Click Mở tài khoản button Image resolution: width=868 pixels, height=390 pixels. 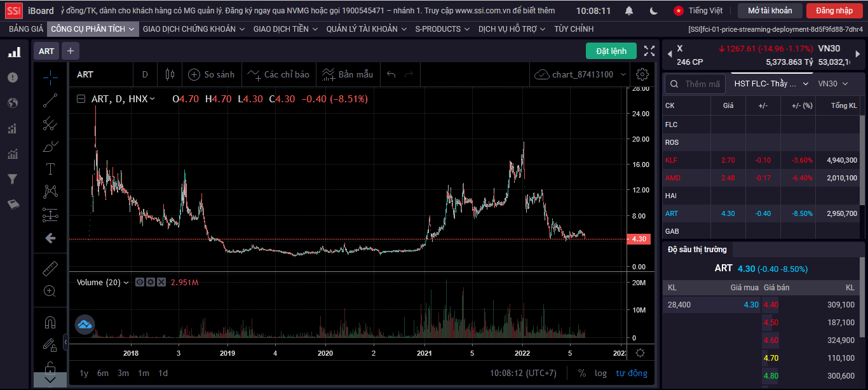coord(770,11)
